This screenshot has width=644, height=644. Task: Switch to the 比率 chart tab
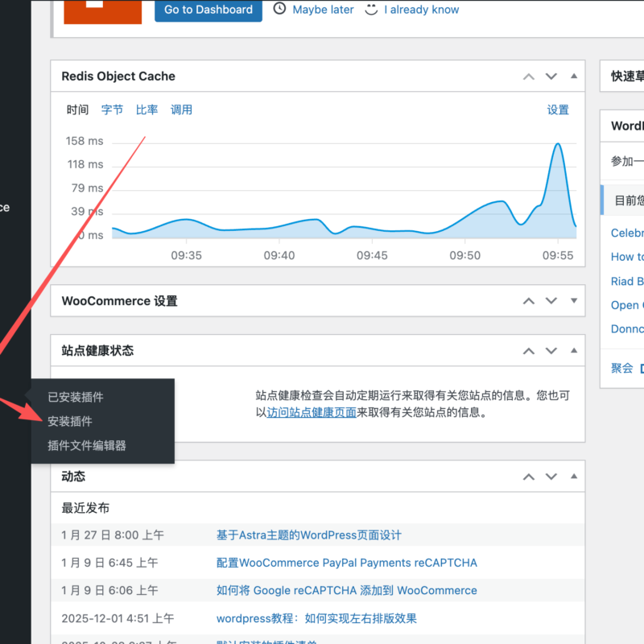pyautogui.click(x=147, y=110)
